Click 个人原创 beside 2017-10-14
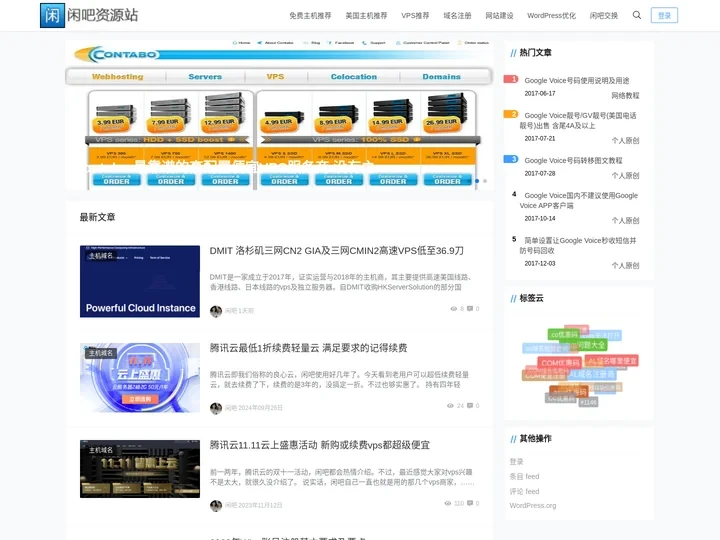720x540 pixels. click(x=625, y=220)
